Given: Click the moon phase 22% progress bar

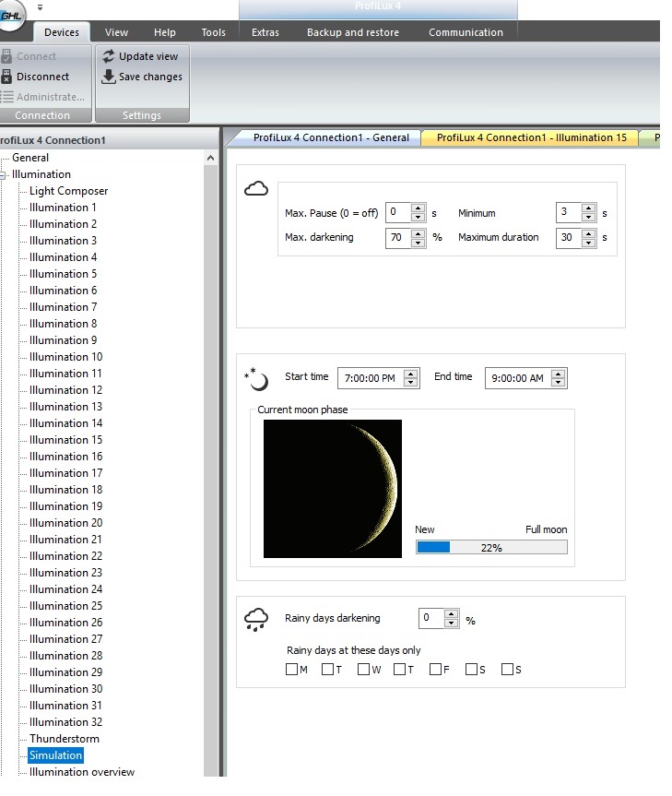Looking at the screenshot, I should click(x=491, y=547).
